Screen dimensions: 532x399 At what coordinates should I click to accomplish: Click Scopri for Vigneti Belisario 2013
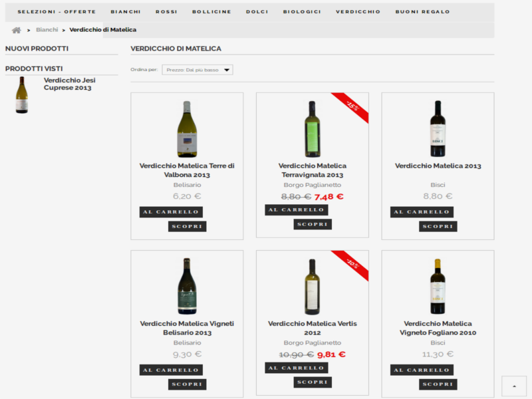pos(188,384)
